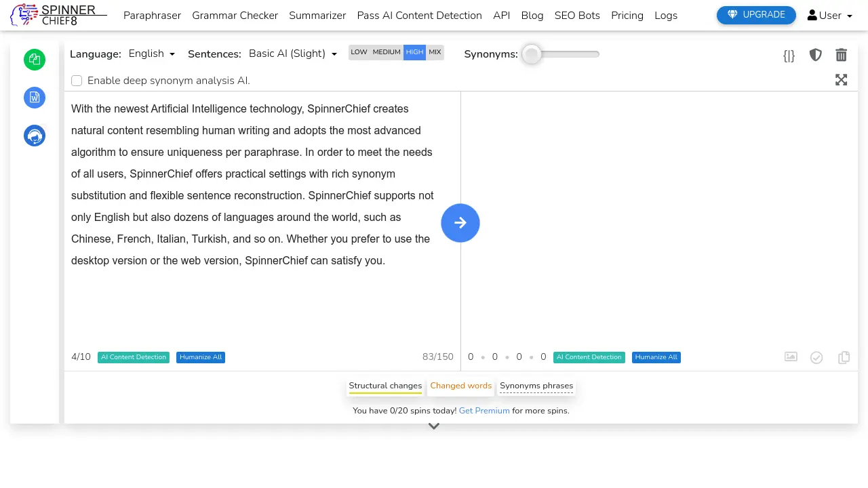Viewport: 868px width, 488px height.
Task: Open the Paraphraser menu item
Action: point(152,15)
